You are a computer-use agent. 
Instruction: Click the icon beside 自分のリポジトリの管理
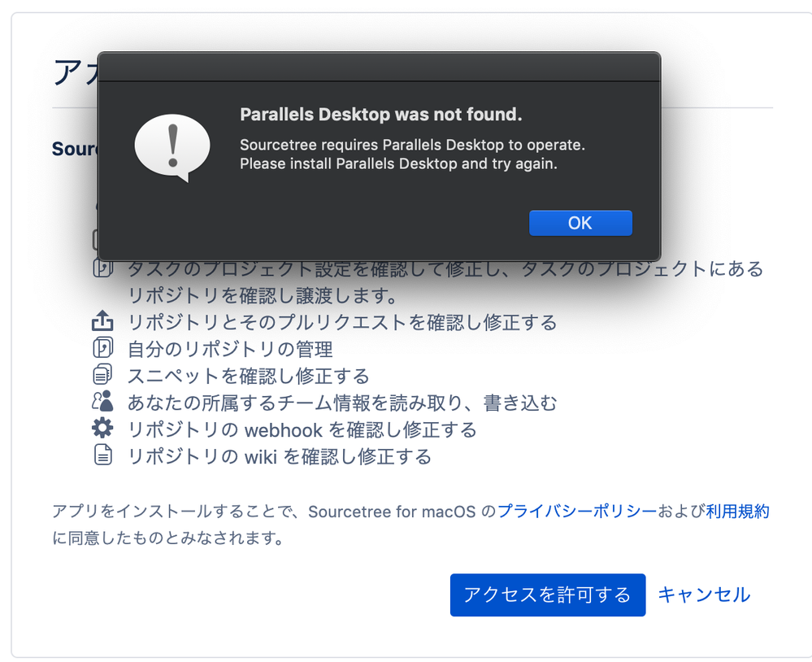pos(102,348)
